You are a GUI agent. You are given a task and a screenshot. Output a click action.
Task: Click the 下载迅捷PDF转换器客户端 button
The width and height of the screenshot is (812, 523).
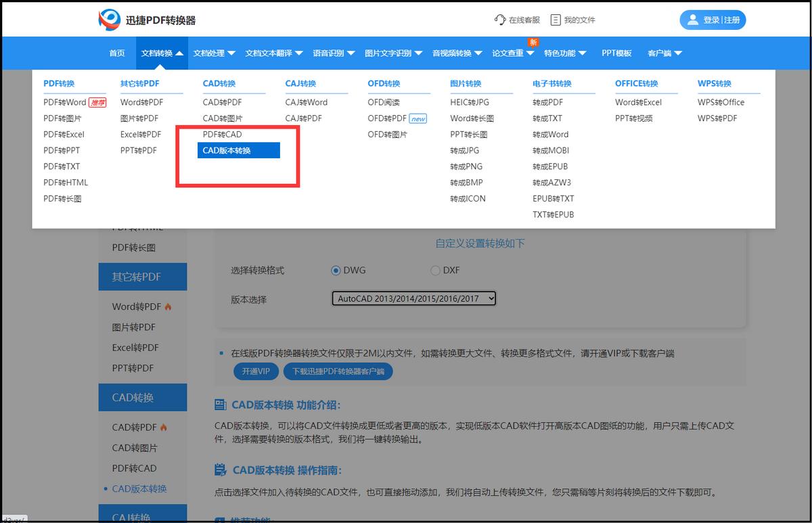(x=339, y=371)
